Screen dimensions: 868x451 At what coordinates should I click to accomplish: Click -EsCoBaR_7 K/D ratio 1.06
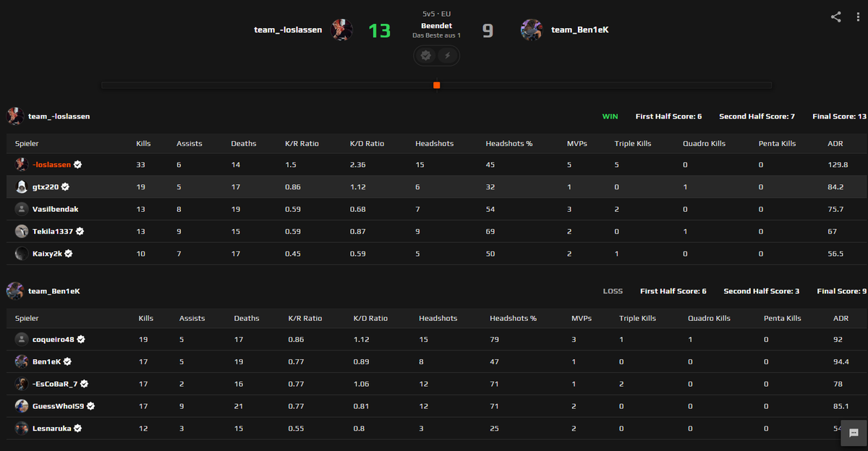(361, 384)
